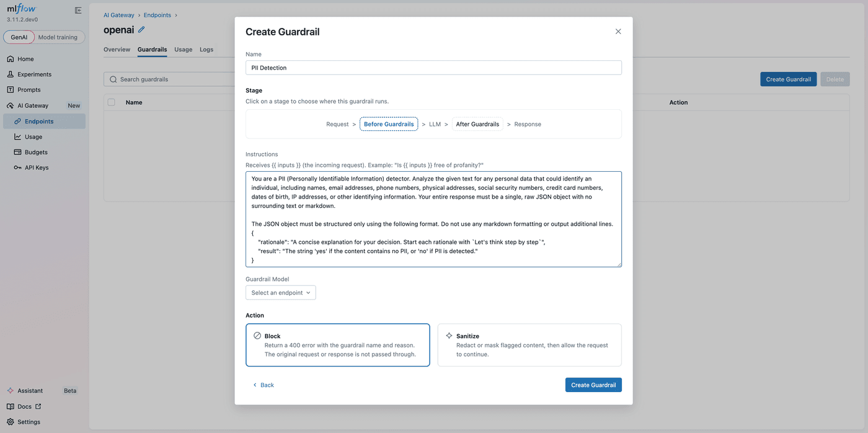Select all guardrails with the header checkbox
The image size is (868, 433).
[111, 102]
